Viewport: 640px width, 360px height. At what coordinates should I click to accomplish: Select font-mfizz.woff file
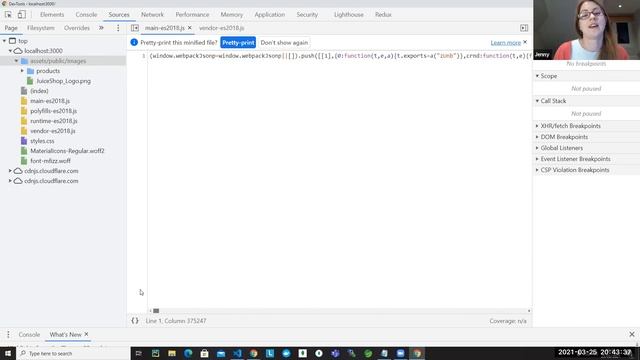coord(50,161)
